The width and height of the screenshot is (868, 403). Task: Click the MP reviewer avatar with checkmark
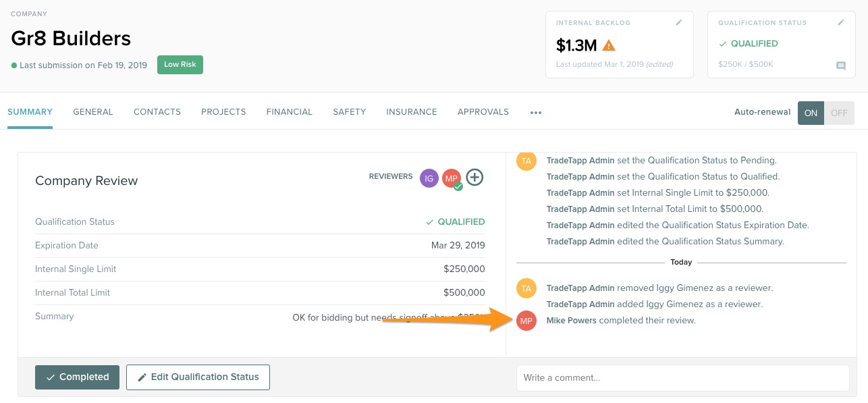[452, 178]
